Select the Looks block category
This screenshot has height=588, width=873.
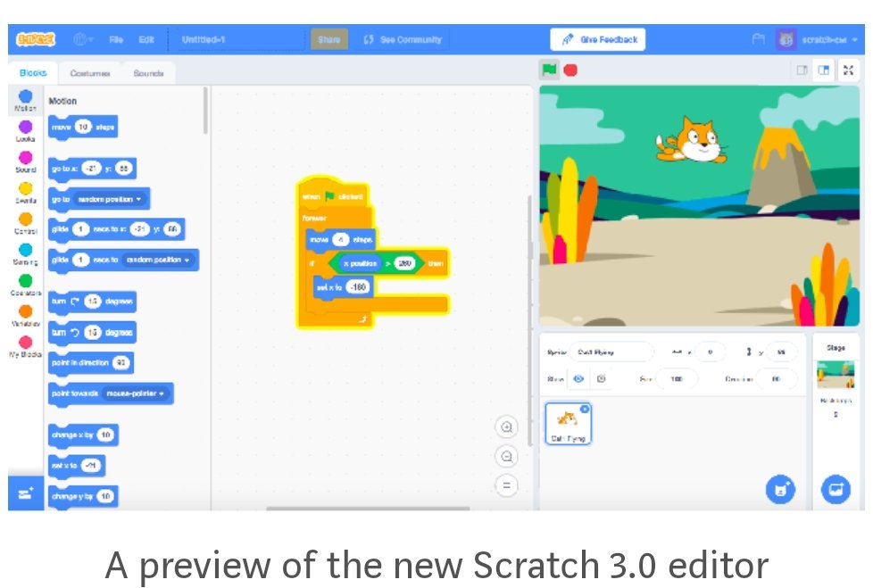coord(25,131)
